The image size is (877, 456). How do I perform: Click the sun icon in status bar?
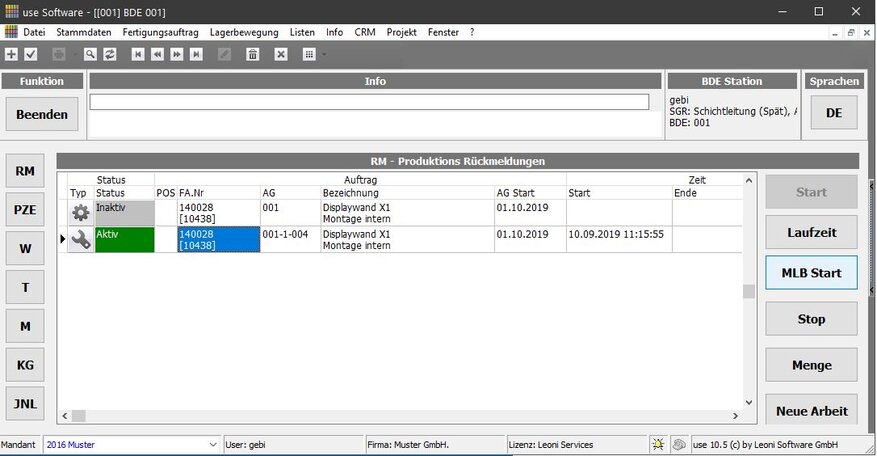click(658, 444)
